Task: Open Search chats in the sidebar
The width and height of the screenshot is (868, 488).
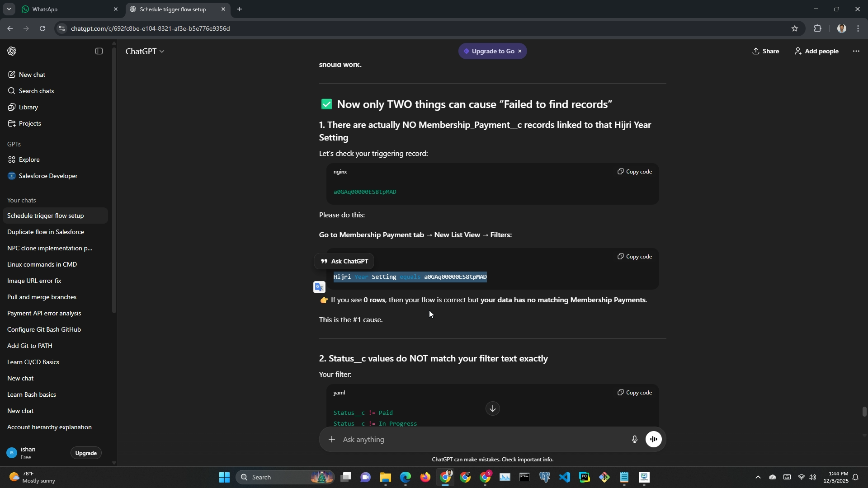Action: click(36, 91)
